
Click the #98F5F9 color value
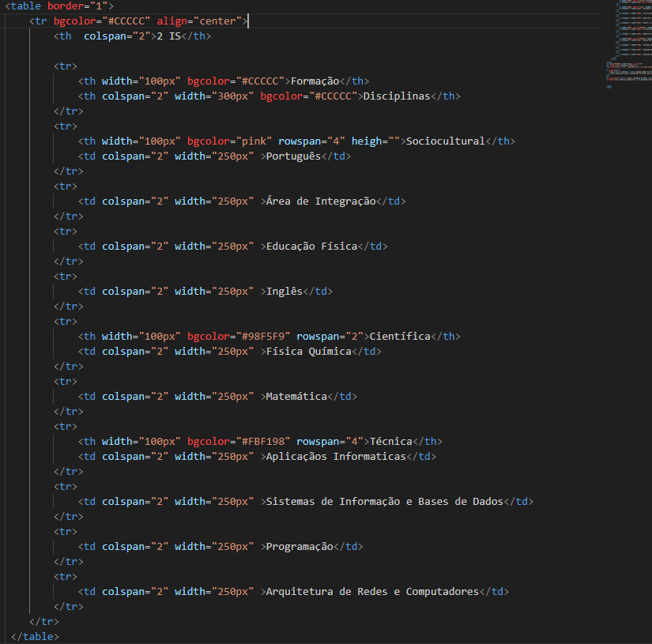[x=262, y=337]
